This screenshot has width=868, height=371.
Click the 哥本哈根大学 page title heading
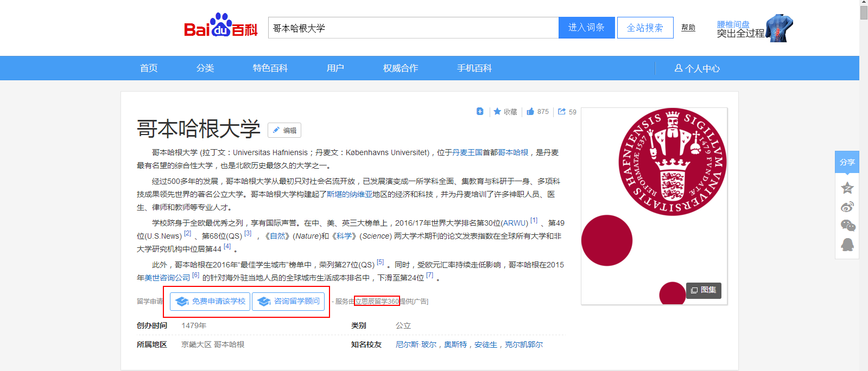pyautogui.click(x=199, y=129)
